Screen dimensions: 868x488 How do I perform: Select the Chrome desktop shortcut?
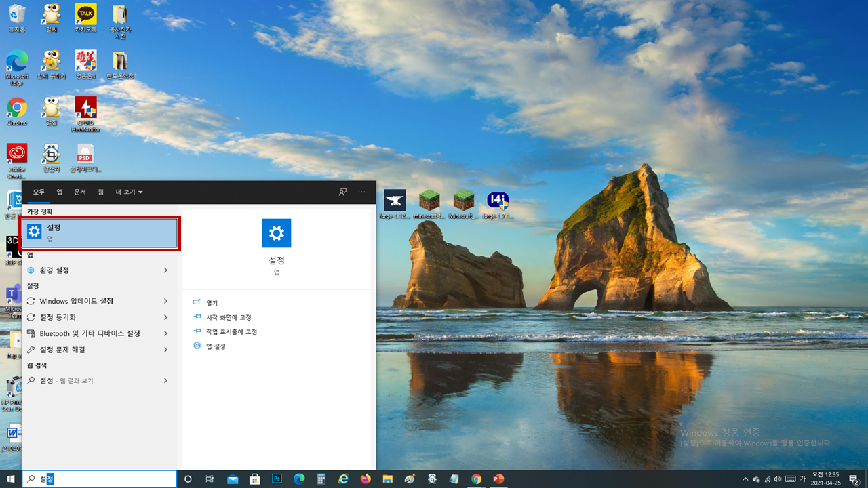[x=17, y=112]
